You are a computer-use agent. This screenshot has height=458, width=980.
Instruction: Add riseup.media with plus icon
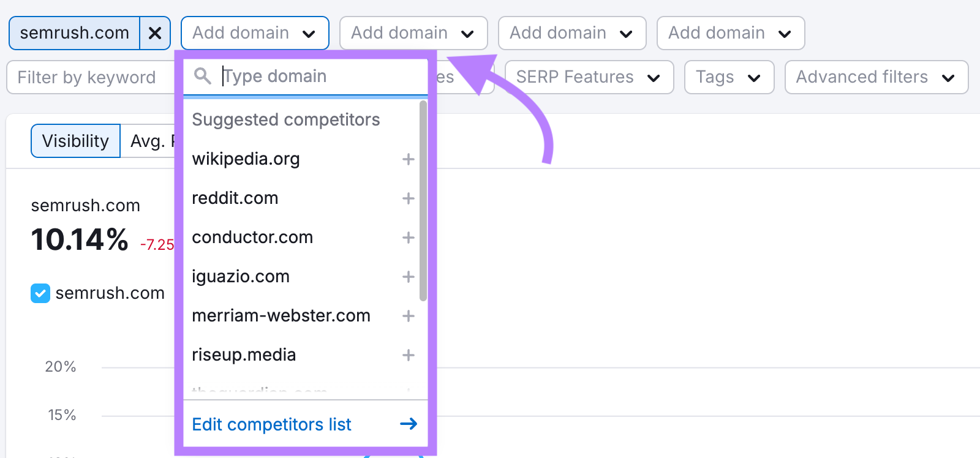pos(408,355)
